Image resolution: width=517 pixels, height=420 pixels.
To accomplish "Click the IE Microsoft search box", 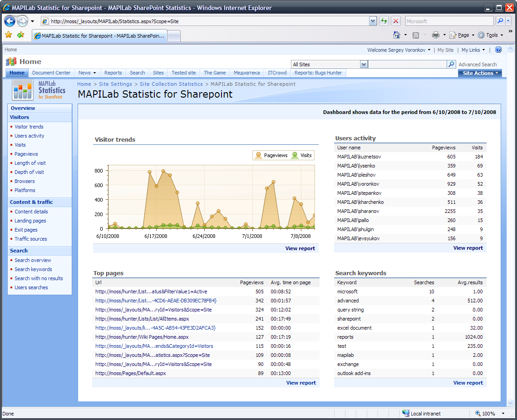I will click(450, 21).
